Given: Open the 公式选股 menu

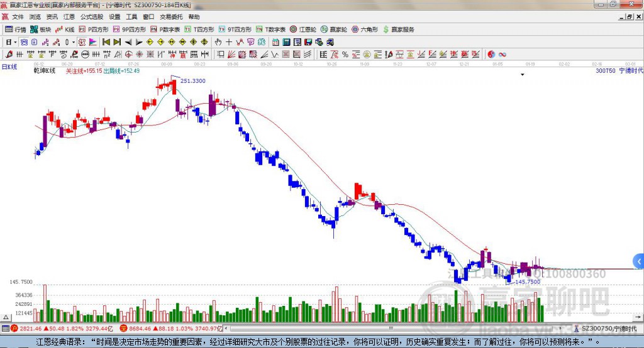Looking at the screenshot, I should point(92,17).
